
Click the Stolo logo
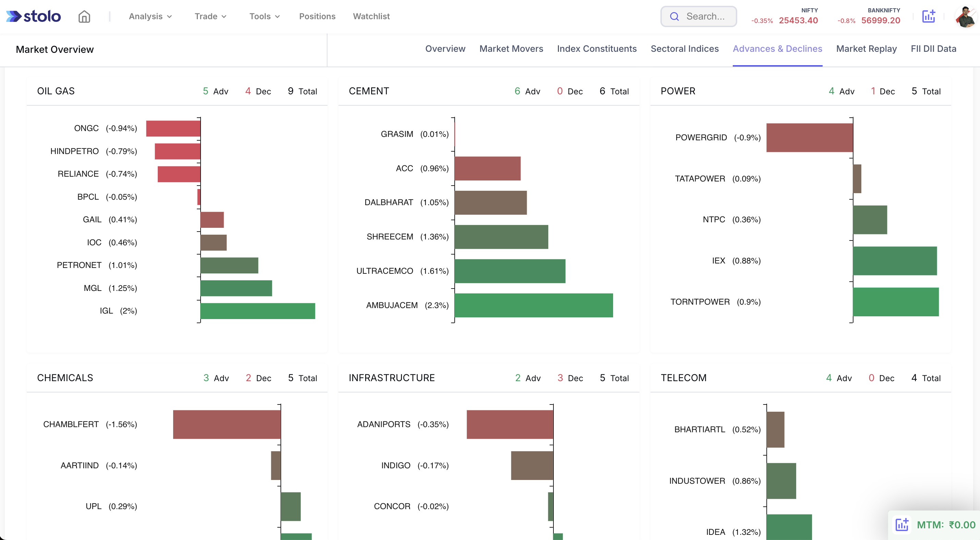coord(34,16)
